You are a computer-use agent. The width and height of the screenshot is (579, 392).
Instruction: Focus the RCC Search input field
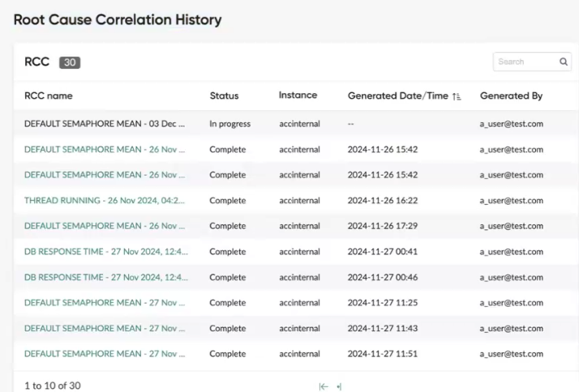[x=526, y=62]
